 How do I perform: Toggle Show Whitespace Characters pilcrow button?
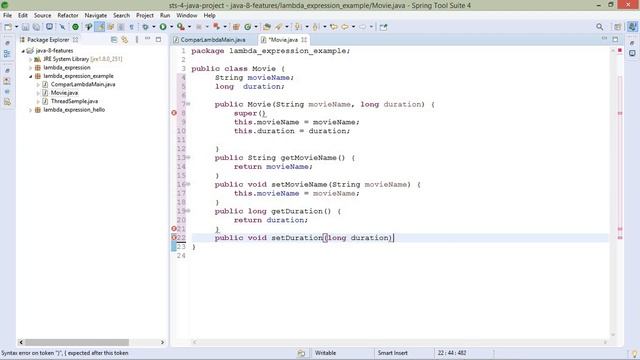pyautogui.click(x=131, y=27)
